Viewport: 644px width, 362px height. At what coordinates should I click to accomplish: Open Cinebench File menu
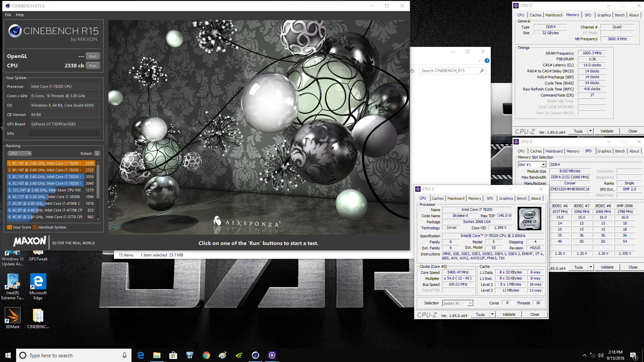coord(8,15)
